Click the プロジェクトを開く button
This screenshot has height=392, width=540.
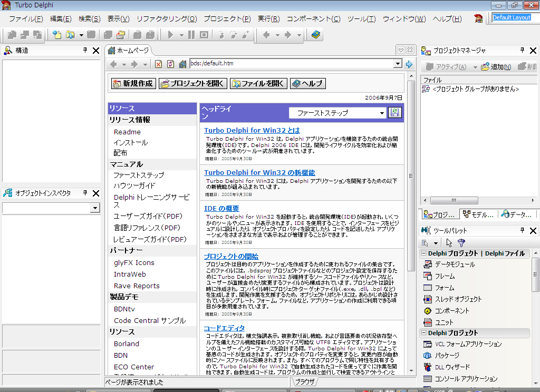193,83
